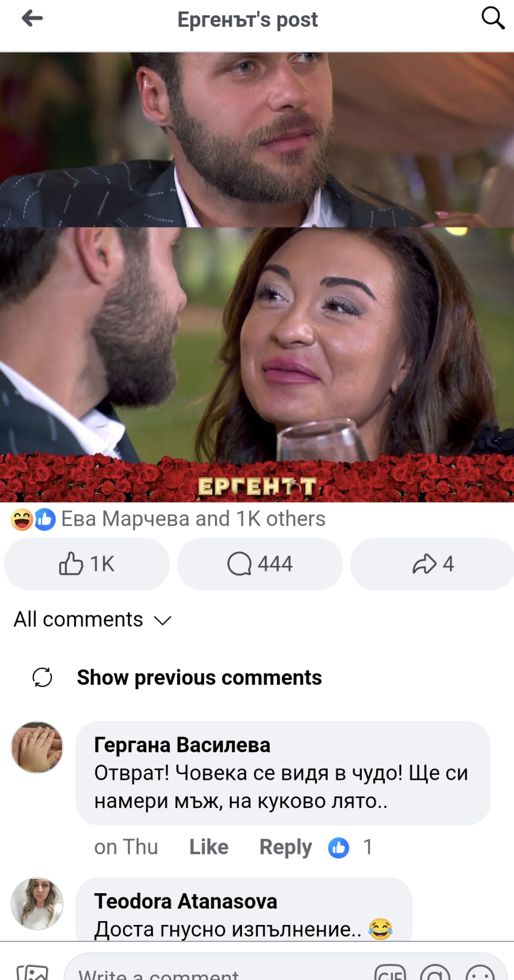Open the photo attachment icon

[32, 972]
